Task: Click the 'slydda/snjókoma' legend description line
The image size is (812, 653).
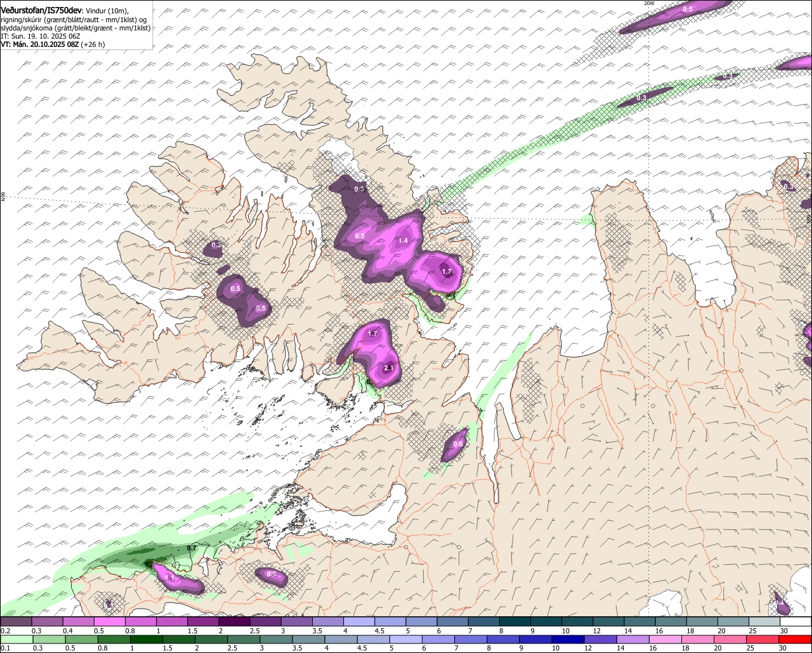Action: coord(75,29)
